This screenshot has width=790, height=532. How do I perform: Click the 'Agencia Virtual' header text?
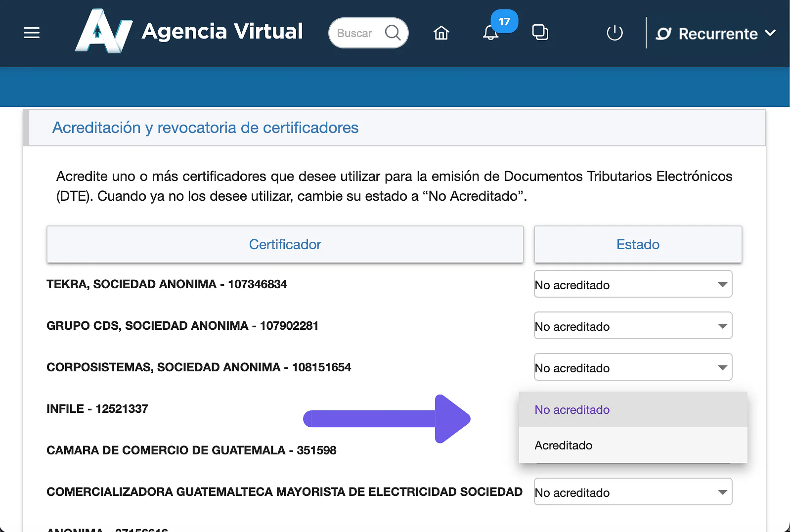point(222,31)
